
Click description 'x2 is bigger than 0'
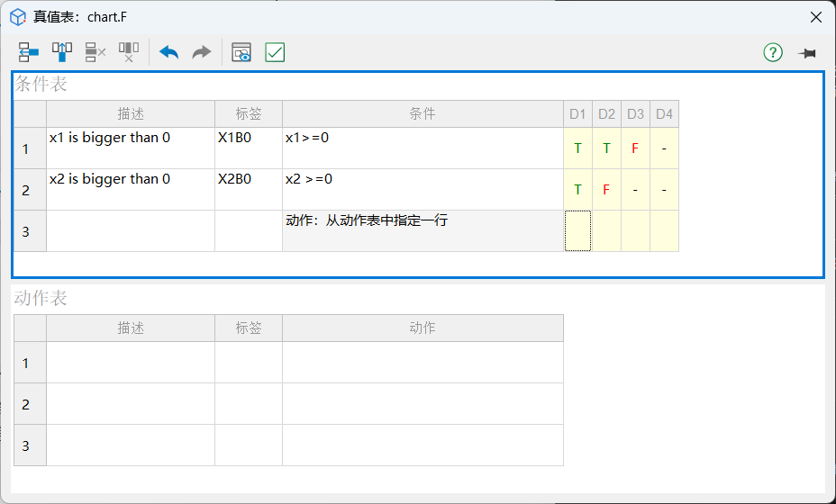[x=131, y=189]
